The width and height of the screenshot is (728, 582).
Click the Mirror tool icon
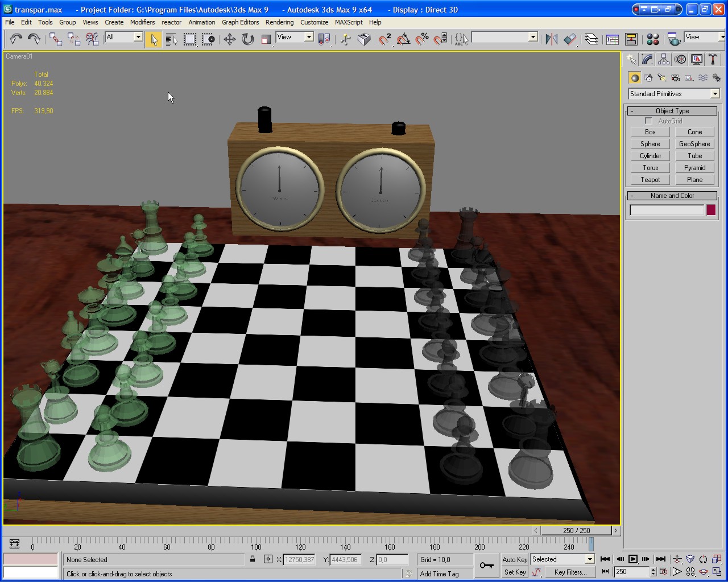point(551,39)
